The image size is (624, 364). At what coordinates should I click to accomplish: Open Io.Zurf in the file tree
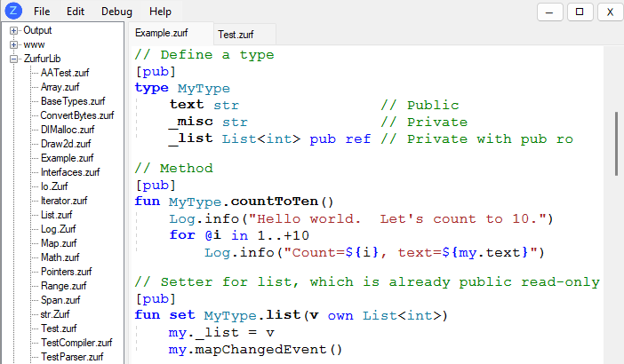54,186
